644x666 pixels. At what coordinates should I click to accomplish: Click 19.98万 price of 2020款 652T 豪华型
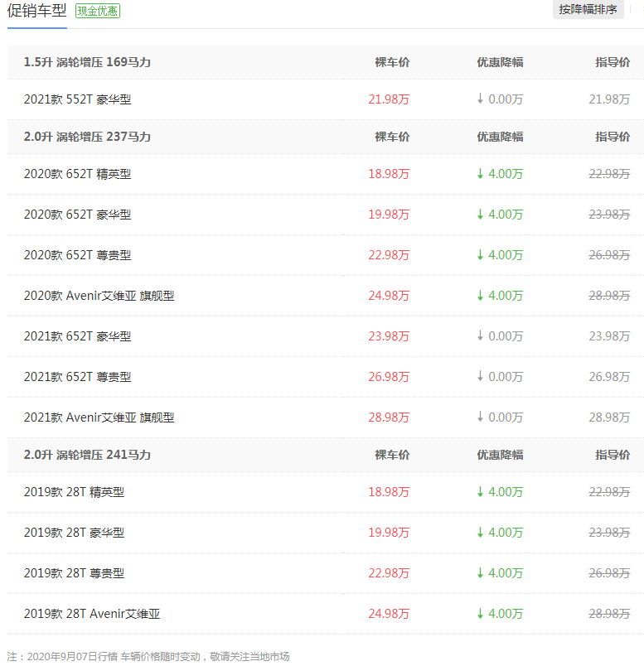point(389,215)
